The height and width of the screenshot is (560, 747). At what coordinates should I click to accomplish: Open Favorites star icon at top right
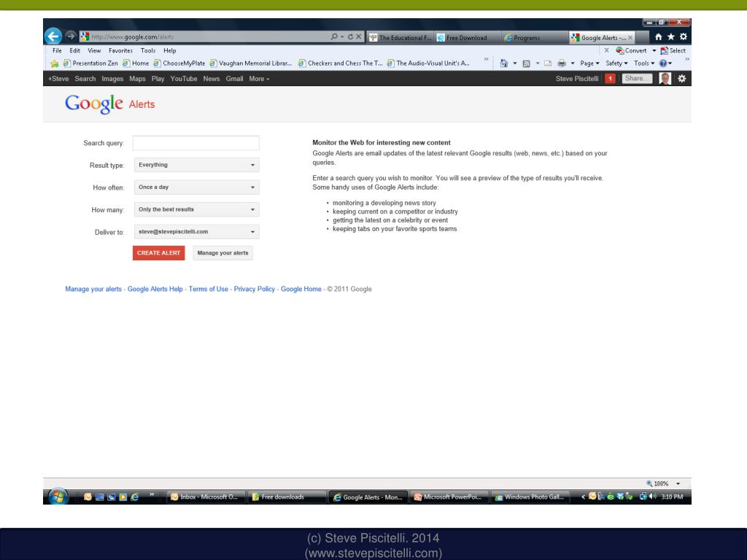[671, 36]
